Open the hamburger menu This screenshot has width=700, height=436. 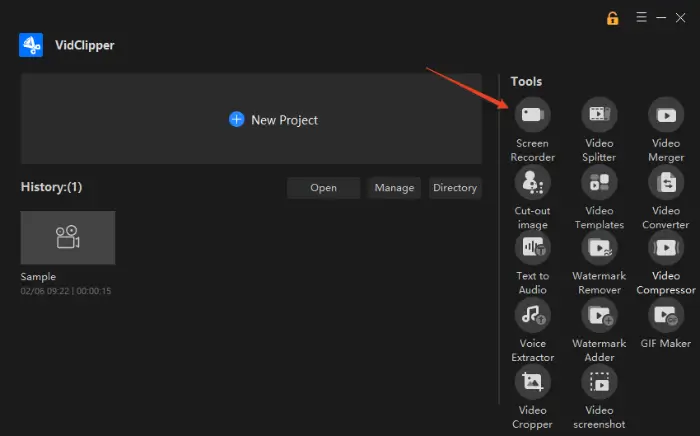click(x=642, y=17)
